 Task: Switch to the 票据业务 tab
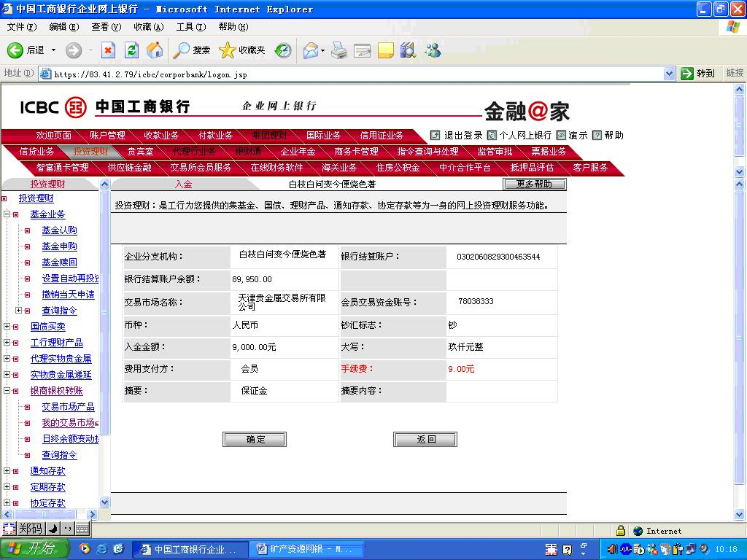(549, 152)
